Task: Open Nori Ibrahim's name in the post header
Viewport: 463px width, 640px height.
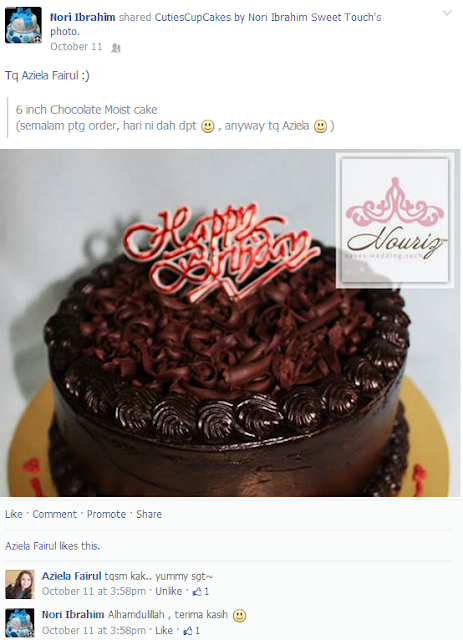Action: (x=82, y=18)
